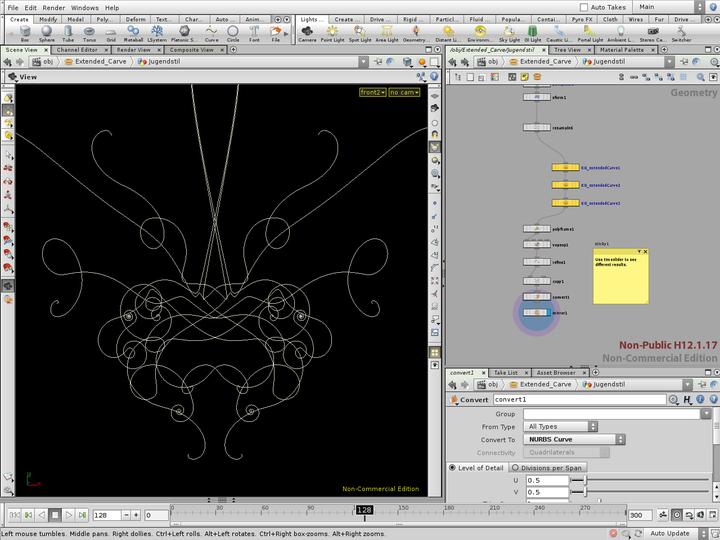Image resolution: width=720 pixels, height=540 pixels.
Task: Adjust the V level of detail slider
Action: [585, 492]
